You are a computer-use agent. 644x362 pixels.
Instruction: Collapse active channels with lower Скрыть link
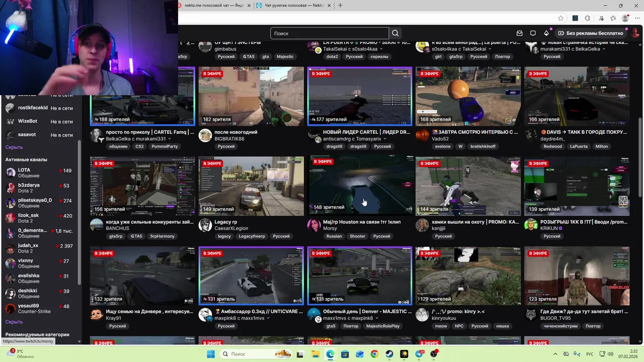(x=14, y=322)
